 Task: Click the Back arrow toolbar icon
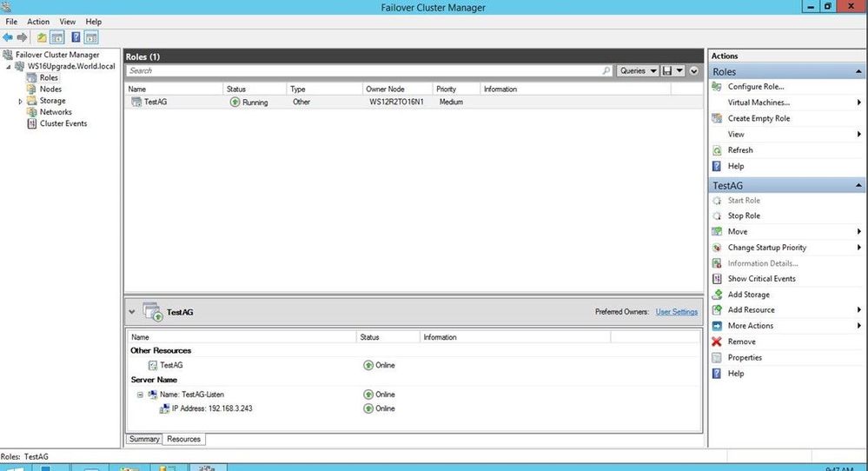click(x=8, y=37)
